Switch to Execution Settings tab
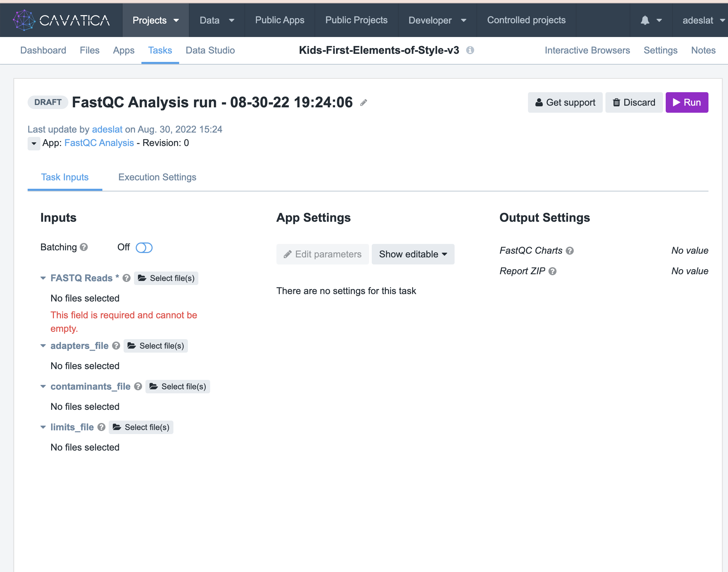Screen dimensions: 728x572 [157, 177]
